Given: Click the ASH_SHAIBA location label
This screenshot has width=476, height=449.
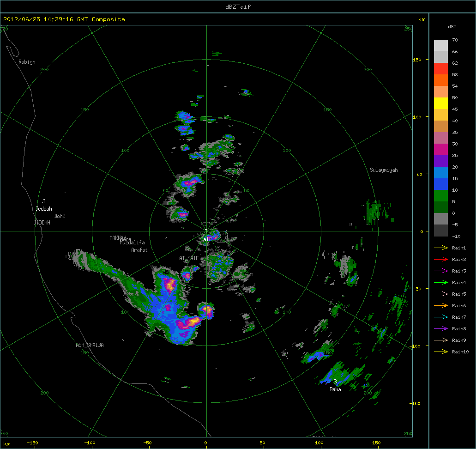Looking at the screenshot, I should click(90, 345).
